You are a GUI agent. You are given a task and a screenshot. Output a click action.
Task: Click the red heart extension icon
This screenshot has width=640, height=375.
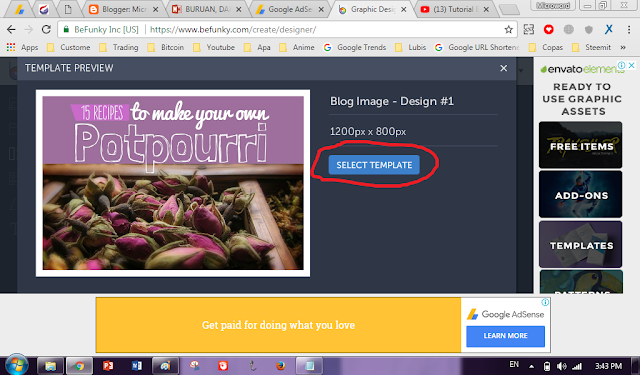coord(549,29)
